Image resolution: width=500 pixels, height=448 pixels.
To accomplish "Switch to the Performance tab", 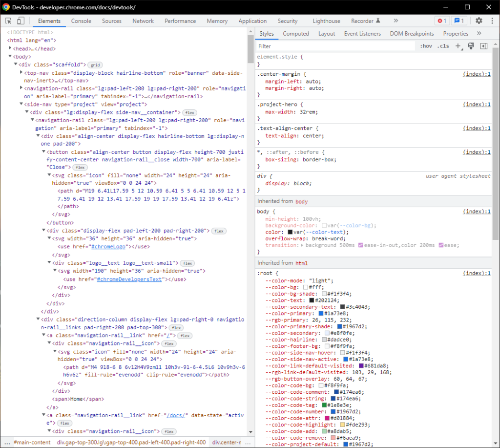I will coord(180,21).
